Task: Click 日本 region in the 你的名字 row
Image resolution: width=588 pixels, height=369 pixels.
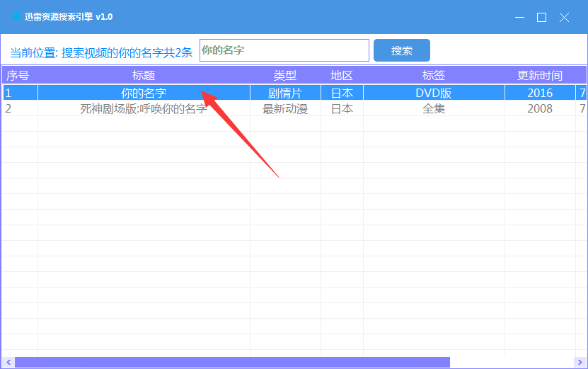Action: (342, 93)
